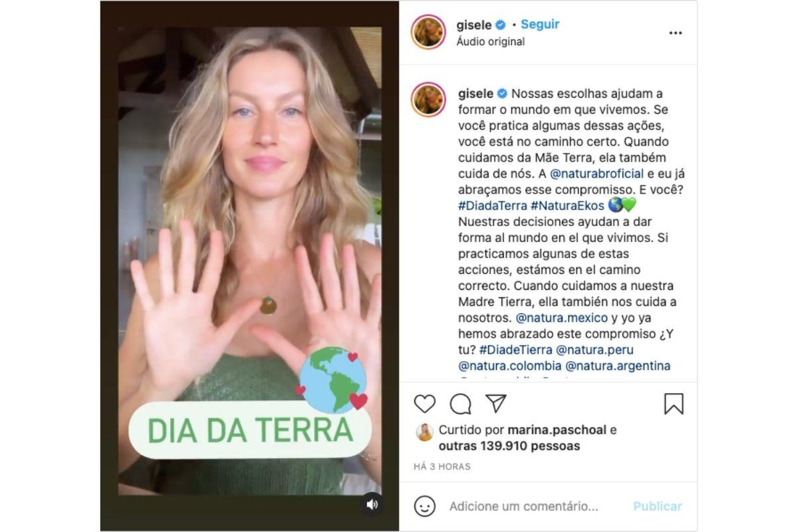The width and height of the screenshot is (798, 532).
Task: View marina.paschoal's profile from likes
Action: [x=557, y=430]
